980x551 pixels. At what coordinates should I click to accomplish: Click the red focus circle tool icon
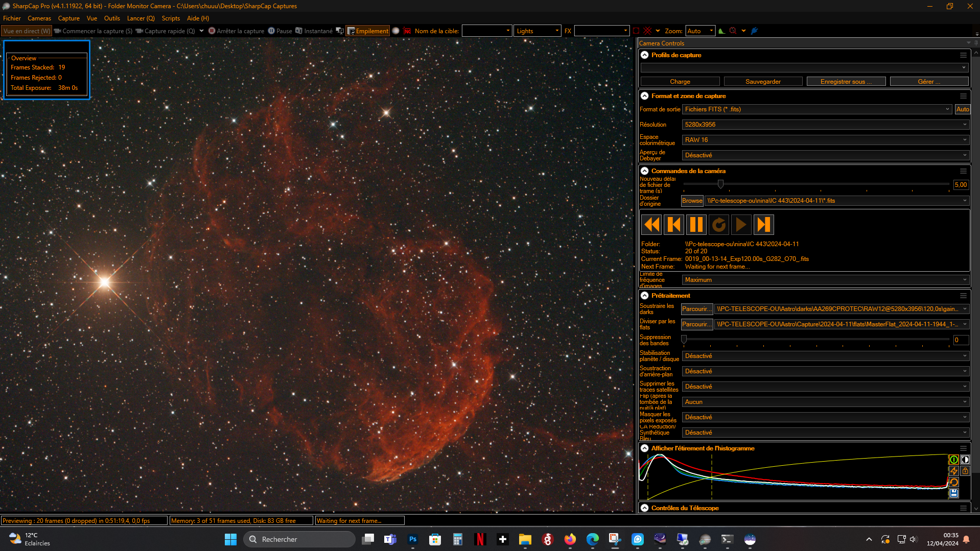[x=733, y=31]
